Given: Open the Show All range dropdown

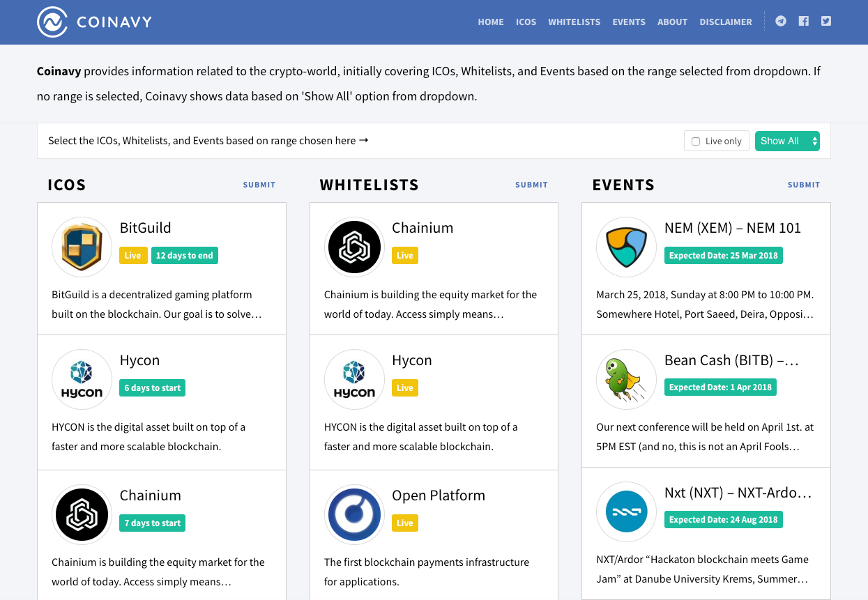Looking at the screenshot, I should (x=787, y=141).
